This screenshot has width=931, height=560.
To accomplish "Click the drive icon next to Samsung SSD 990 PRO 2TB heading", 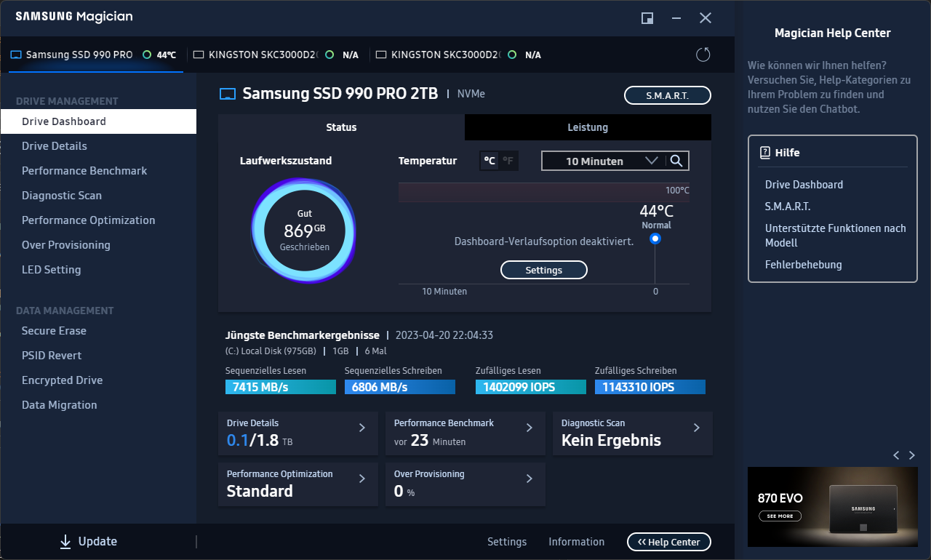I will [228, 94].
